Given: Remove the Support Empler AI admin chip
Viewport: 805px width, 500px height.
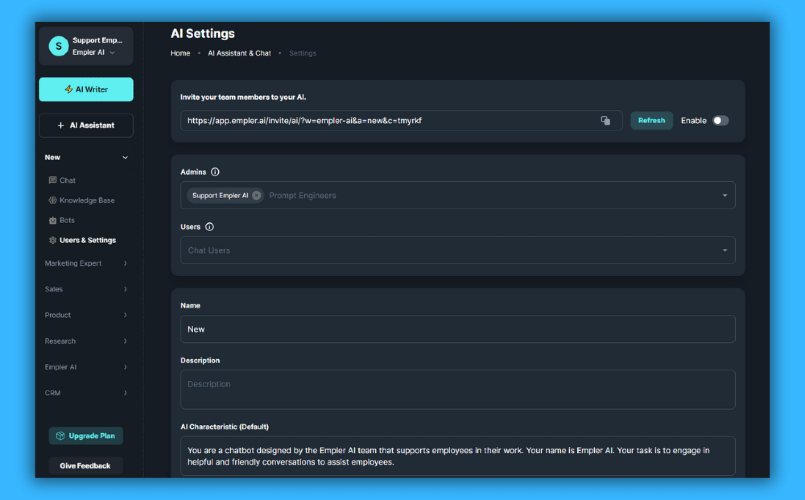Looking at the screenshot, I should [x=257, y=195].
